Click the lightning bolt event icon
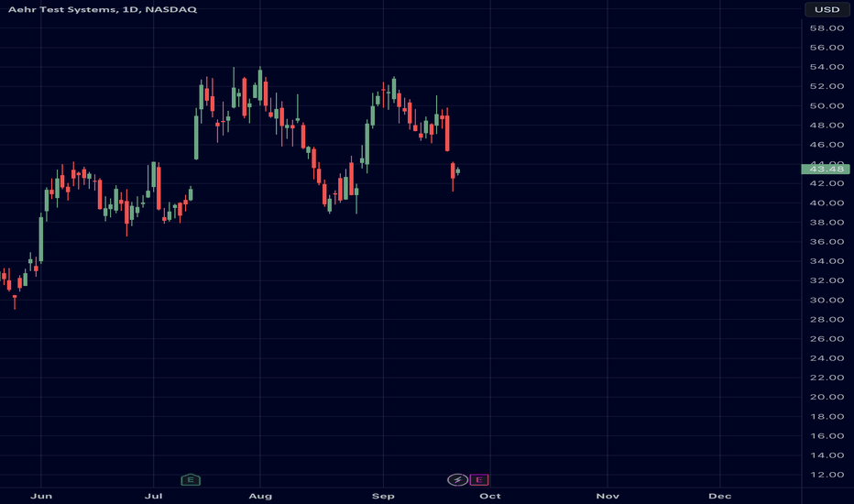854x504 pixels. pyautogui.click(x=457, y=479)
